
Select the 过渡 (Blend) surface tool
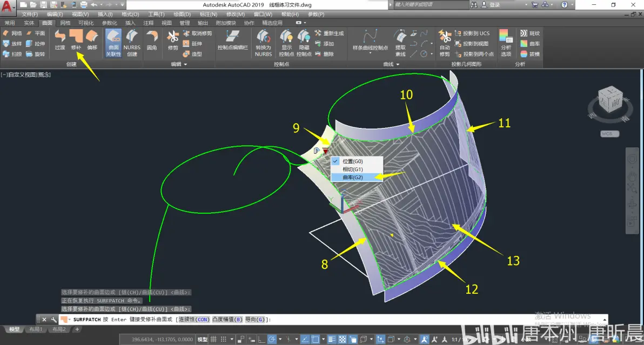click(x=60, y=40)
